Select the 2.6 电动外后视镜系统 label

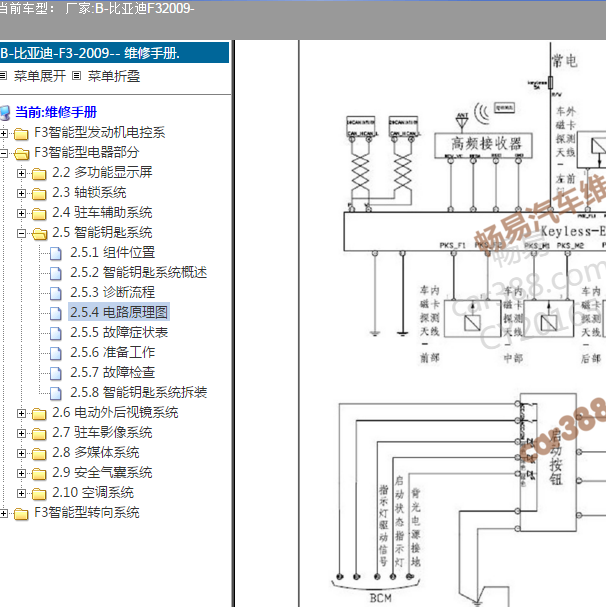pos(115,413)
